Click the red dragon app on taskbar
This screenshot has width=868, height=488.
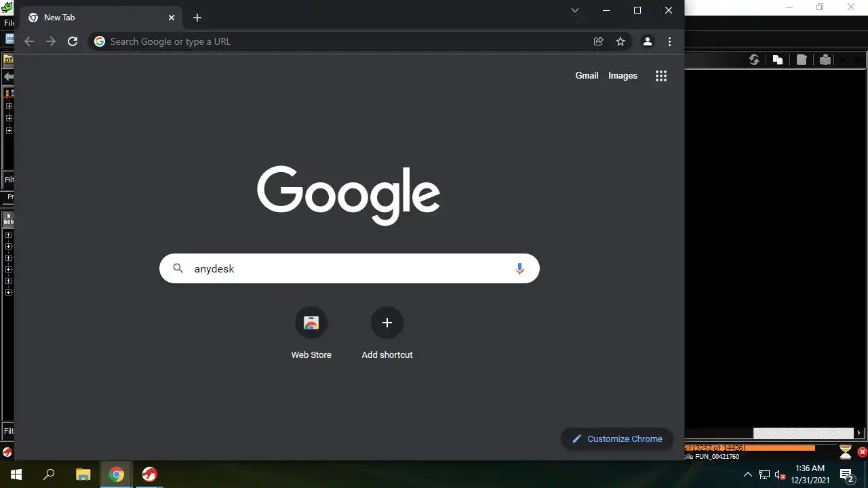point(150,474)
